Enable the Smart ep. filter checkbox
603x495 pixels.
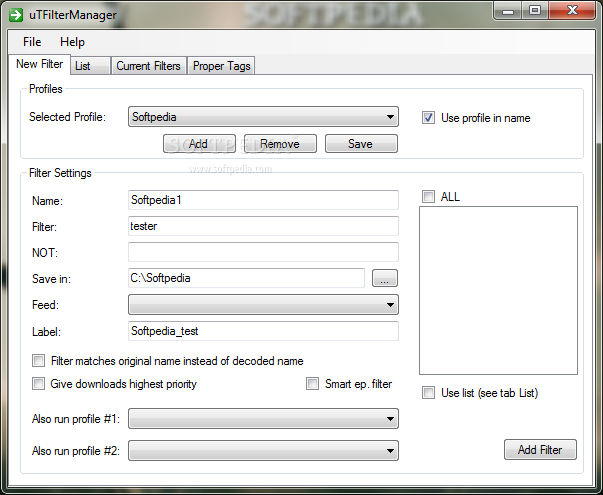click(x=312, y=383)
